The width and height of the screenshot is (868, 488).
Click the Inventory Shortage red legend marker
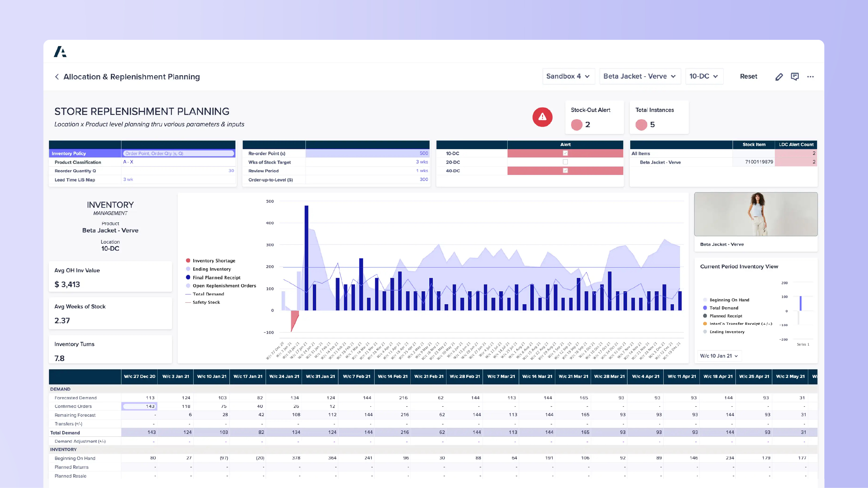[x=188, y=260]
